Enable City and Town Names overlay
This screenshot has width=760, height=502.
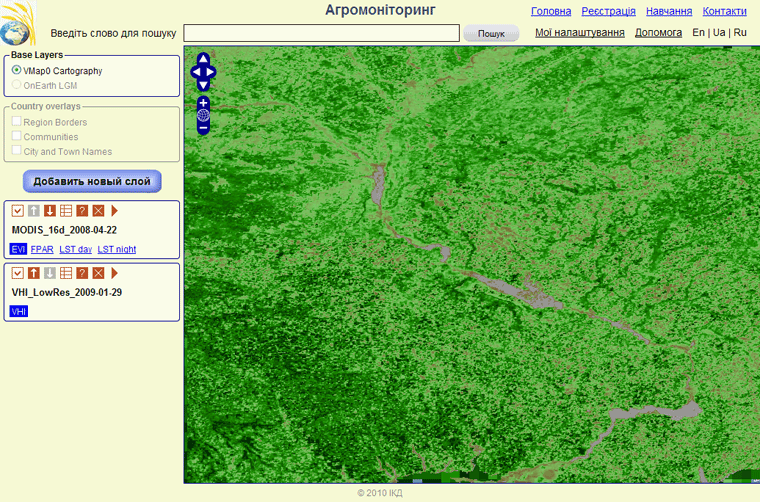[x=16, y=150]
